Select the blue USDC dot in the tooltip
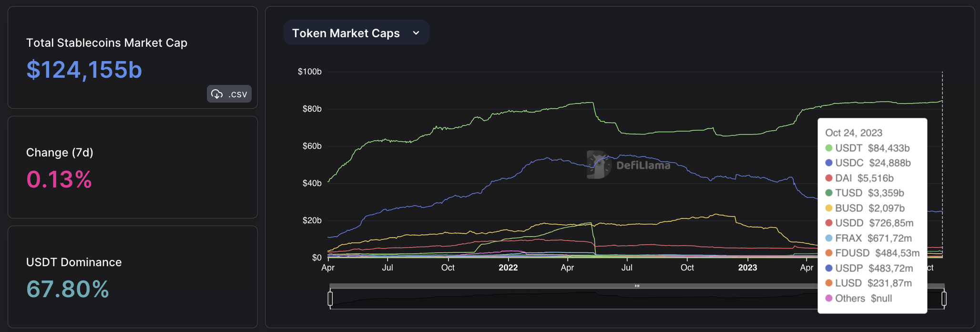The width and height of the screenshot is (980, 332). pos(829,163)
